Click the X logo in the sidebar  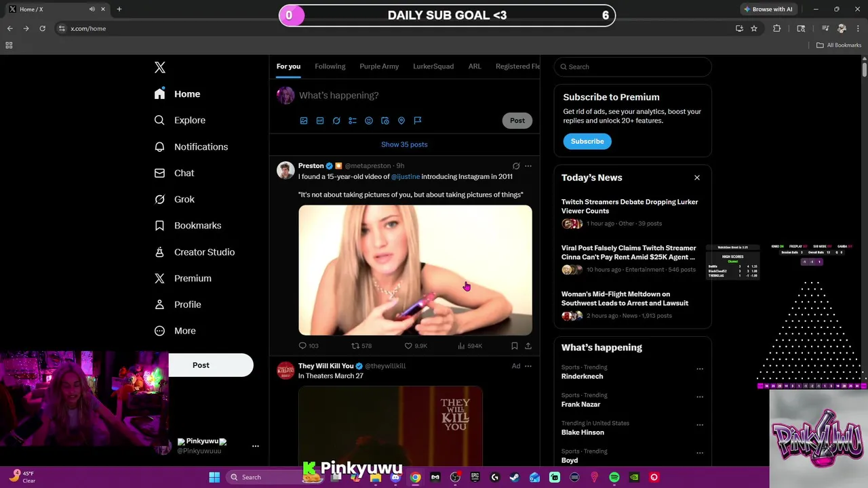click(159, 67)
